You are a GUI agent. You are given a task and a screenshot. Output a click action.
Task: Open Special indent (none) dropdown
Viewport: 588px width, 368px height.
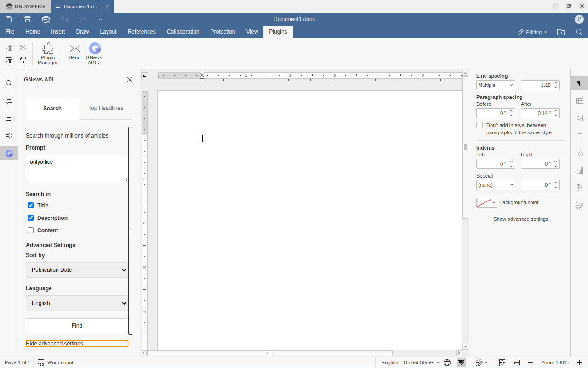click(496, 185)
